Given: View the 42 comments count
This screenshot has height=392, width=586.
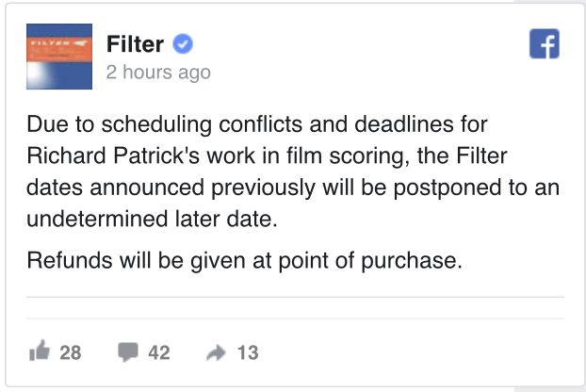Looking at the screenshot, I should (159, 352).
